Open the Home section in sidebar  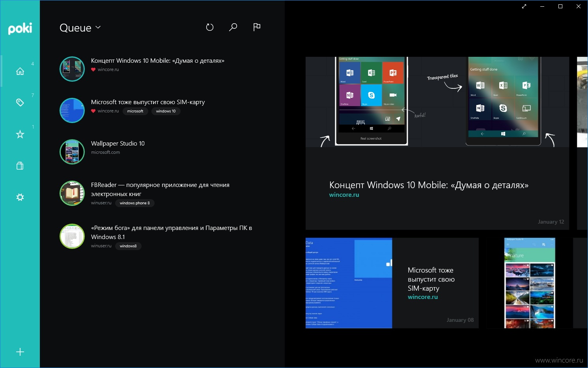20,71
